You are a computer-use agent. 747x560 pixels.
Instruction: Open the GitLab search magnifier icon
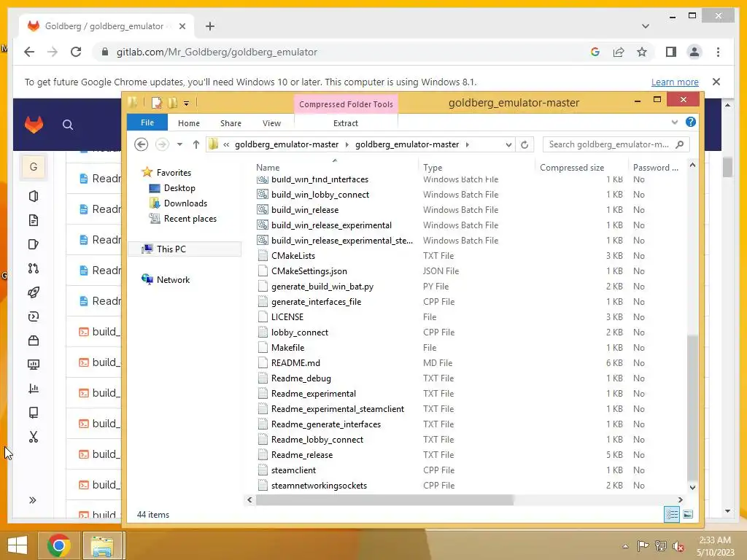tap(68, 125)
